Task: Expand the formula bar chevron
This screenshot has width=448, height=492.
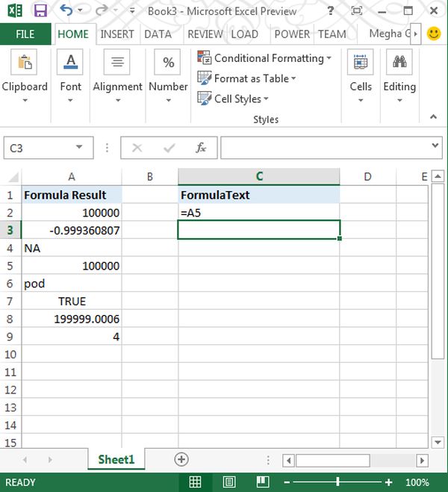Action: (435, 146)
